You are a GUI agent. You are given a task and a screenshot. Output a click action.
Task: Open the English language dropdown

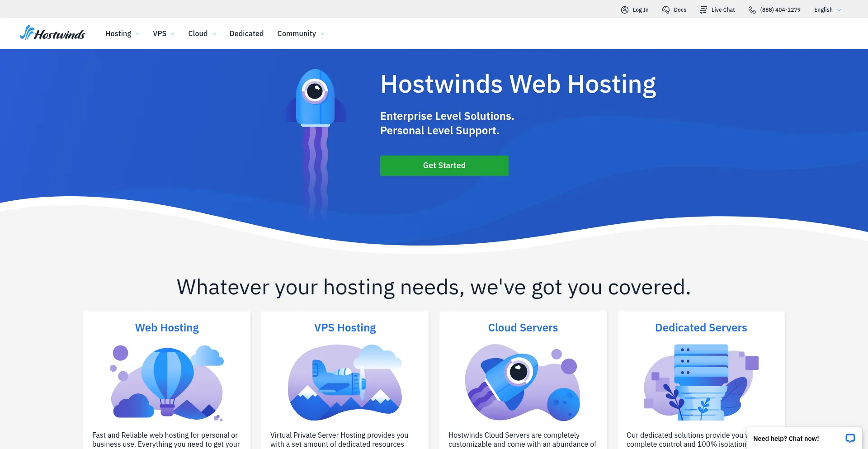pyautogui.click(x=827, y=10)
